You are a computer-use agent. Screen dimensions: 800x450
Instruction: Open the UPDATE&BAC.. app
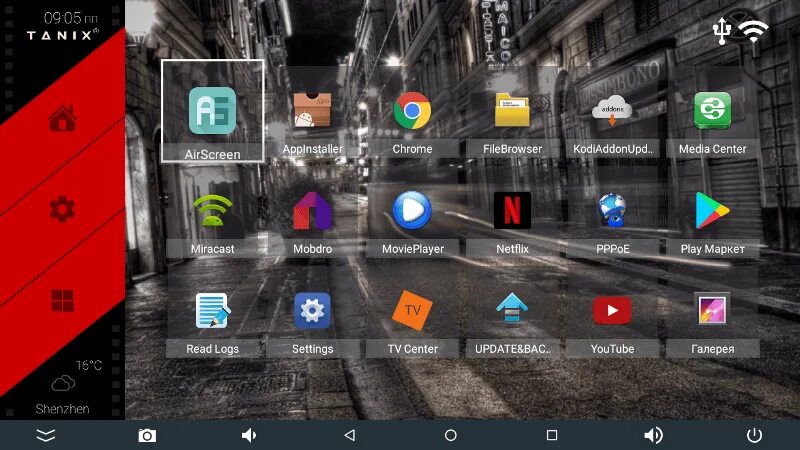click(x=512, y=310)
